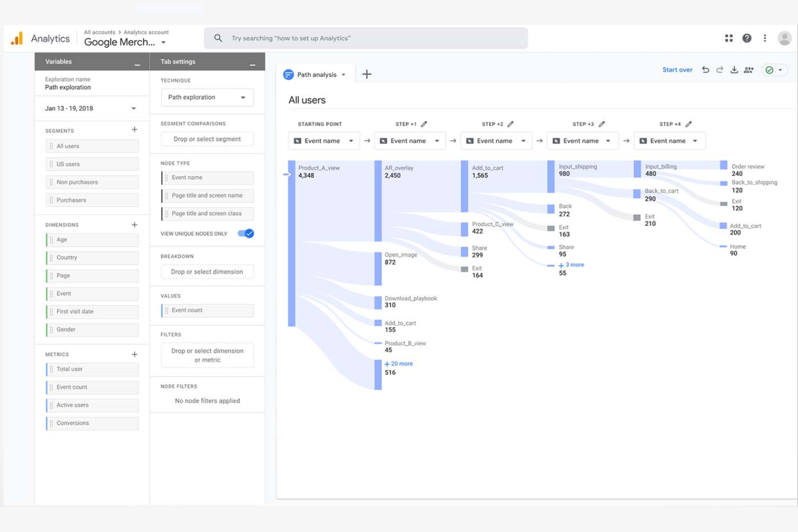Open the Starting Point Event name dropdown
This screenshot has height=532, width=798.
[323, 140]
